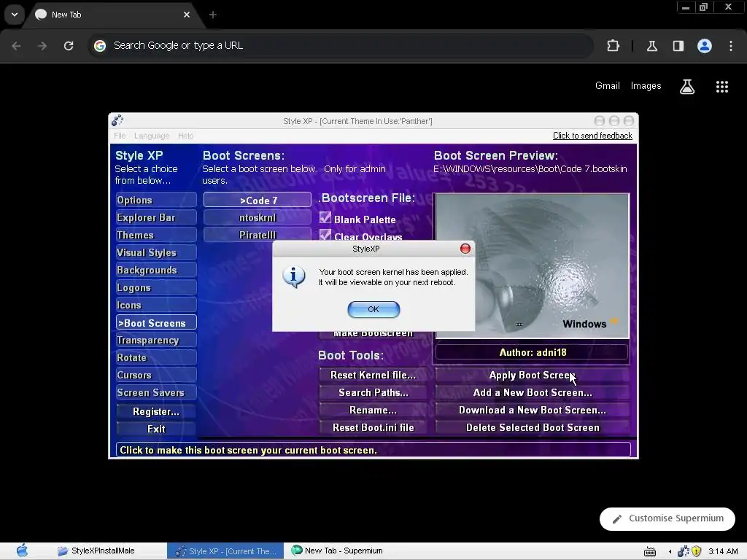
Task: Click Customise Supermium button
Action: (667, 518)
